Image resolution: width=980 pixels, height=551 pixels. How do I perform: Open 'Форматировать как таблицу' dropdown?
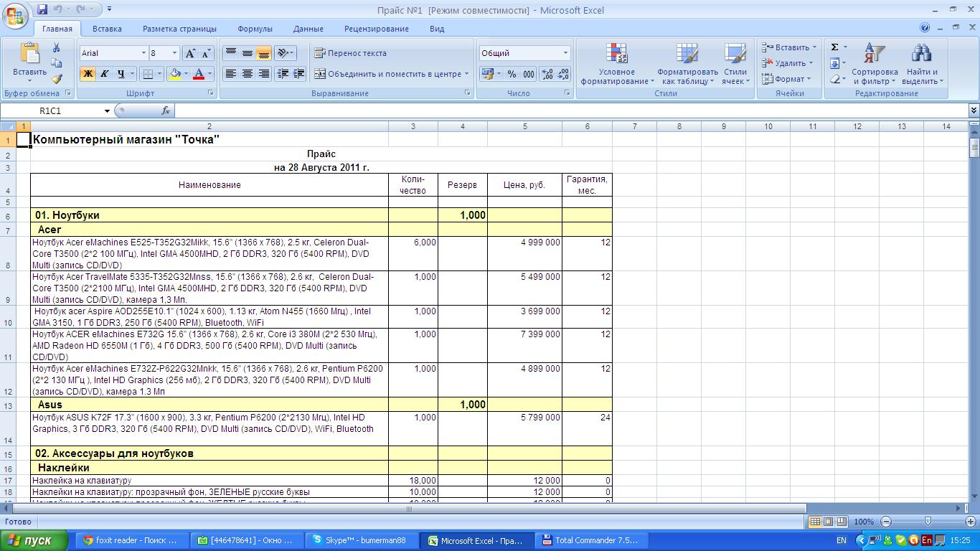point(687,64)
